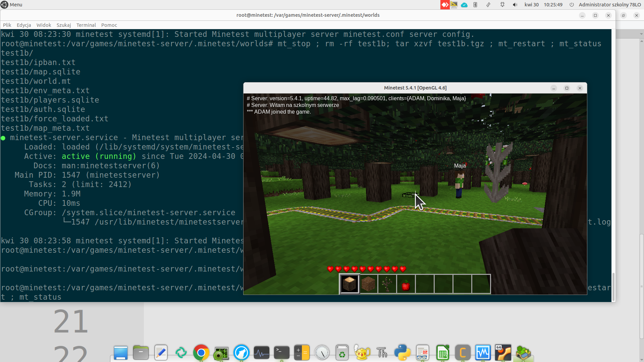Click the player named Maja
This screenshot has height=362, width=644.
459,184
